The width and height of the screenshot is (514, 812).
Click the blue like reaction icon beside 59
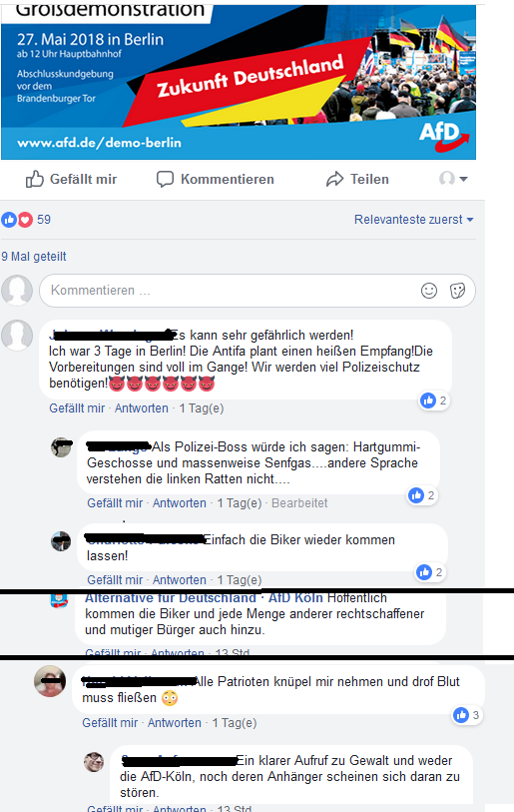point(9,220)
